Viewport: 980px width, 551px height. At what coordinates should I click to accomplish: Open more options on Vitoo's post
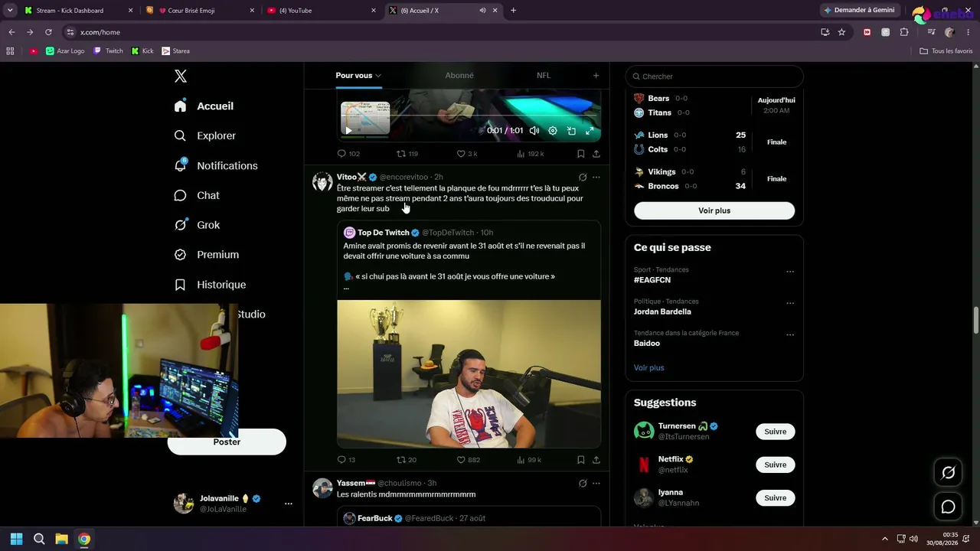[596, 178]
